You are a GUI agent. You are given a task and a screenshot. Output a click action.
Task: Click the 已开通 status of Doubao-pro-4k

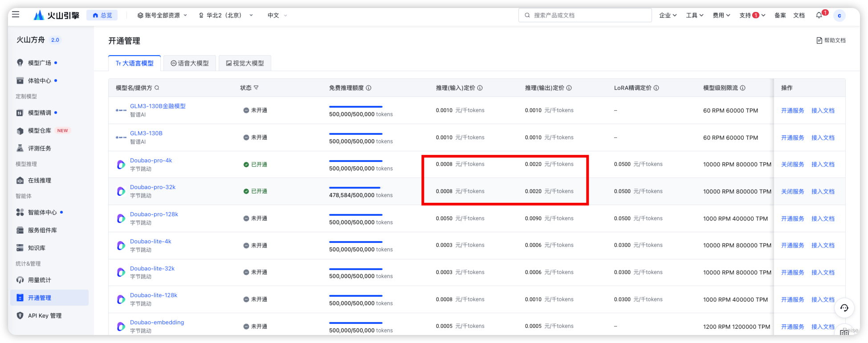(x=255, y=165)
